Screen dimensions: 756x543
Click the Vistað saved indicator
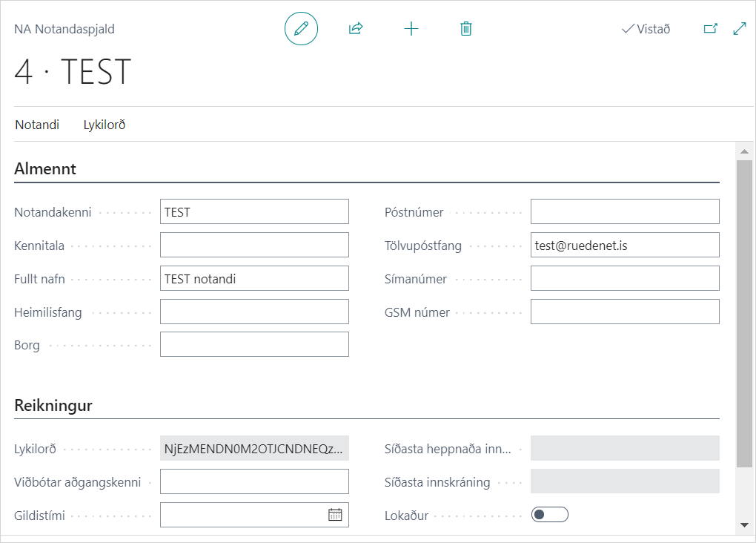646,29
